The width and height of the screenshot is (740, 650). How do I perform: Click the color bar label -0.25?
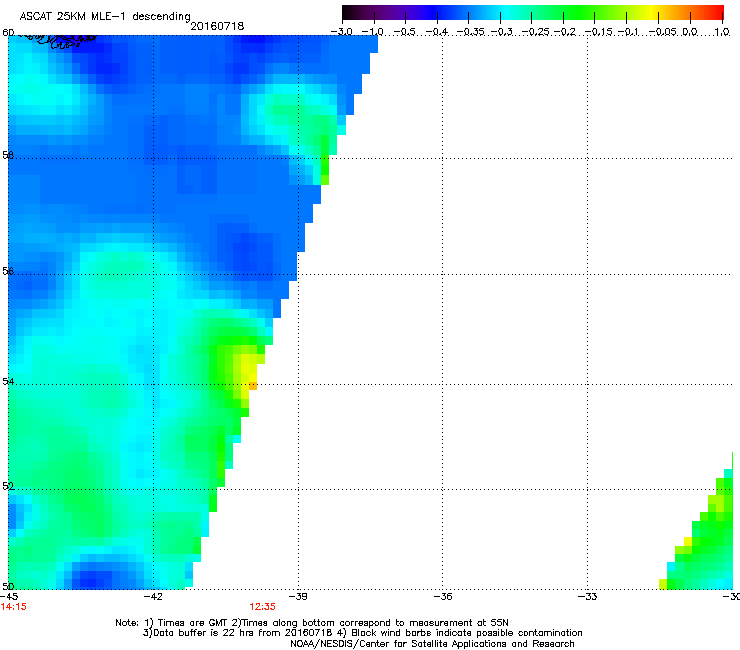click(x=536, y=32)
